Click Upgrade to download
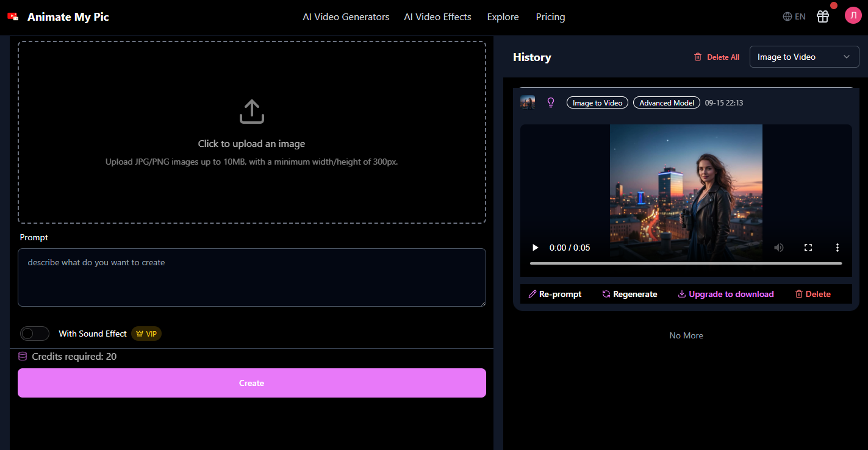868x450 pixels. [x=726, y=294]
